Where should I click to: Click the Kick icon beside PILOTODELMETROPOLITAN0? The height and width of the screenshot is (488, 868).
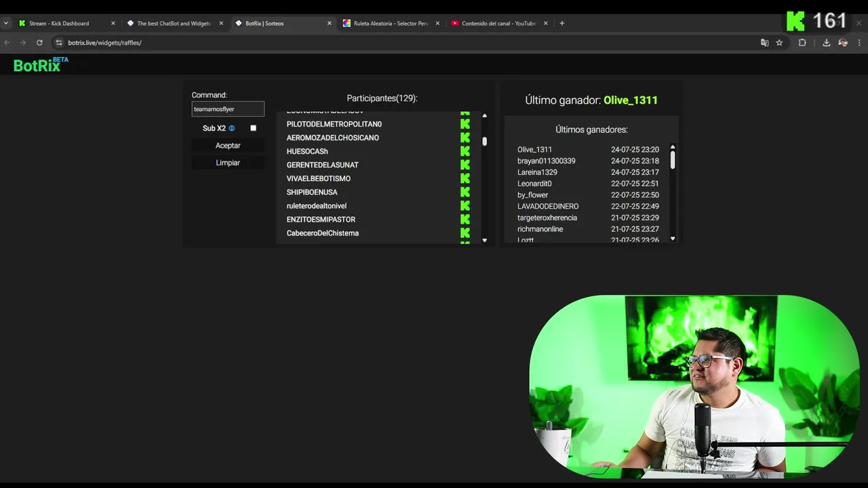(x=465, y=124)
